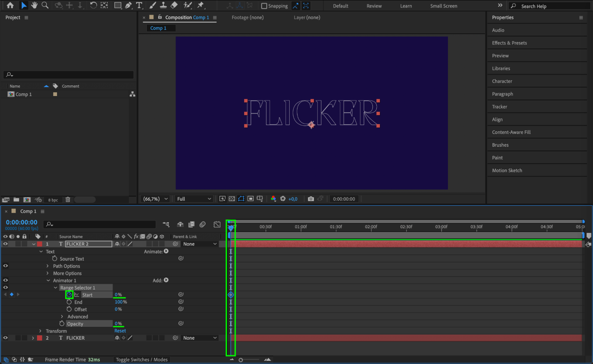The height and width of the screenshot is (364, 593).
Task: Toggle visibility of Animator 1
Action: click(x=5, y=280)
